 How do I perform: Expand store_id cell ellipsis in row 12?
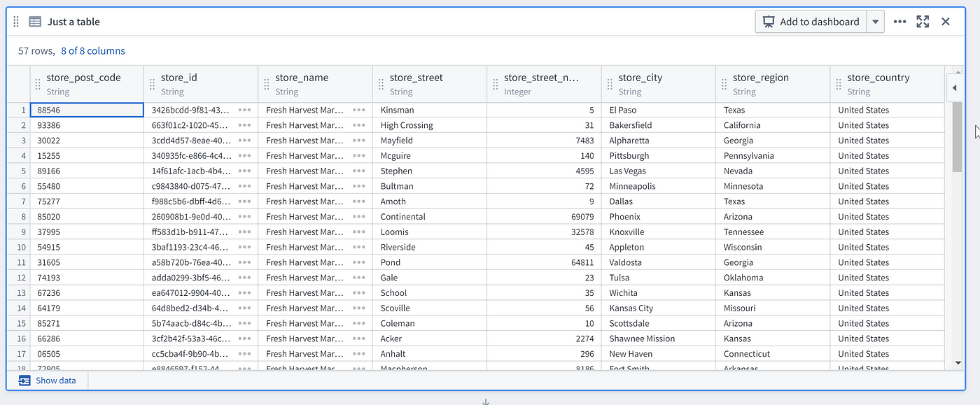click(x=244, y=278)
